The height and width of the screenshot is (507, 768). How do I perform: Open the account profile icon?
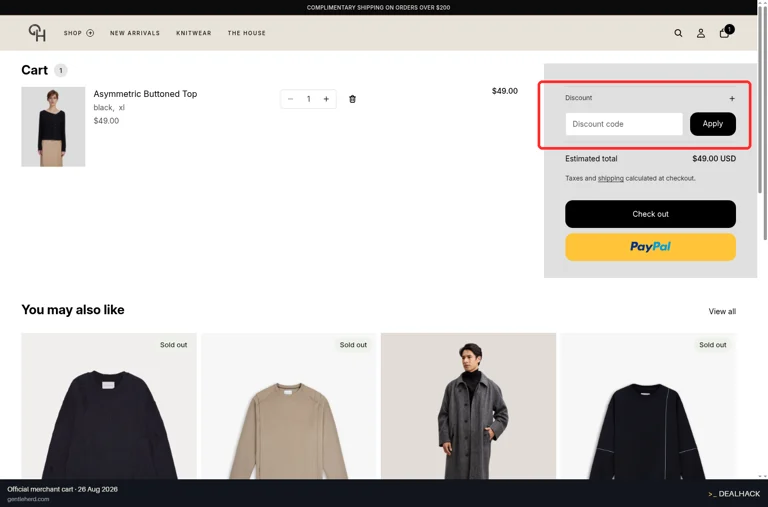pos(701,33)
